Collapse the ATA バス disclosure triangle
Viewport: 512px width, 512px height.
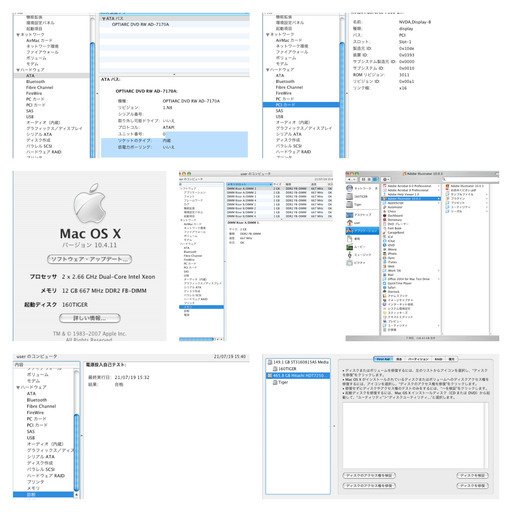point(104,19)
